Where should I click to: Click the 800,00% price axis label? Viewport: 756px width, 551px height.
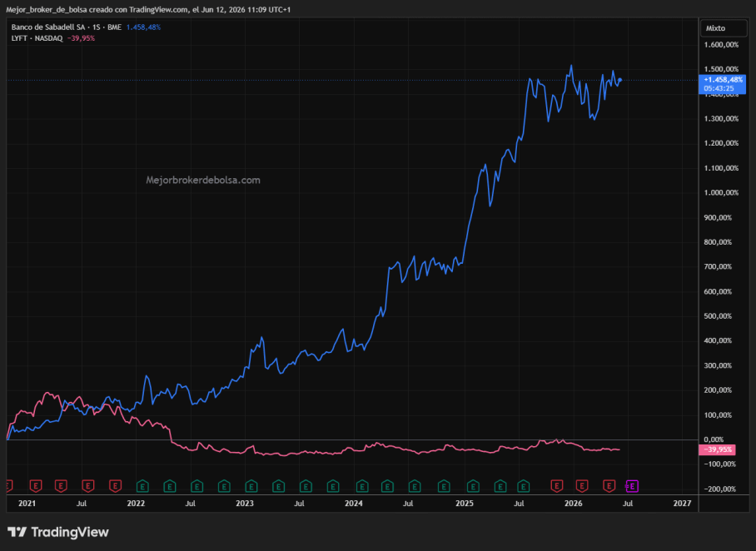click(x=718, y=242)
